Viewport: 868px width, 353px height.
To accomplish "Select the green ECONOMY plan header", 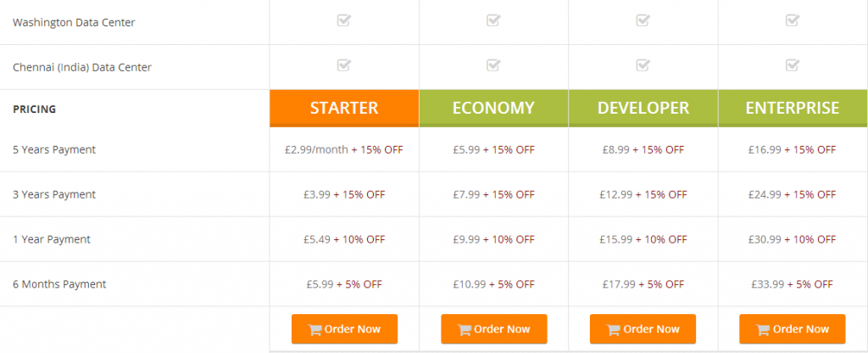I will tap(494, 108).
